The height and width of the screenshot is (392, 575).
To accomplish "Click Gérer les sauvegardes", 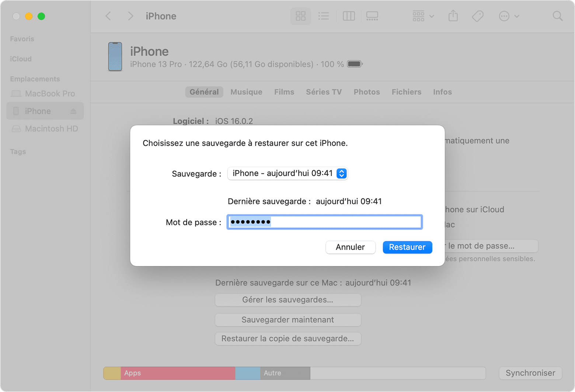I will [x=288, y=300].
